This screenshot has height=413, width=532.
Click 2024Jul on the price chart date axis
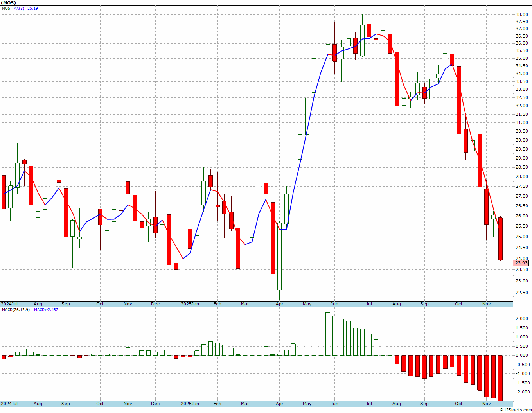coord(9,304)
